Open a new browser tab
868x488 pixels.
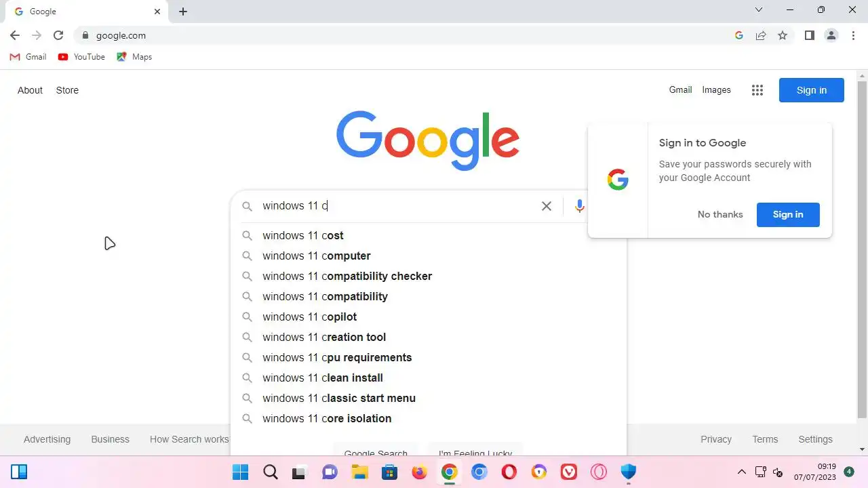pos(183,12)
